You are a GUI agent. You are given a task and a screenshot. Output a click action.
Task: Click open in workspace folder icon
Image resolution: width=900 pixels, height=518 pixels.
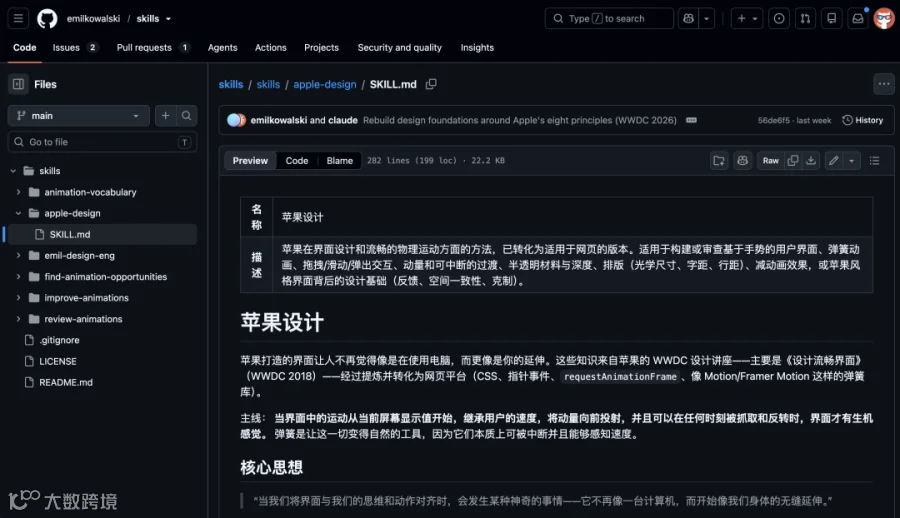tap(719, 161)
